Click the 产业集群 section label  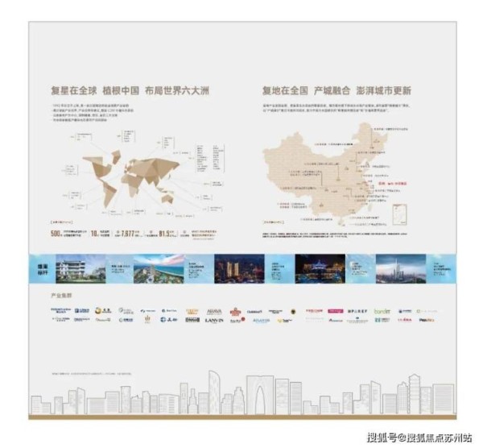click(x=61, y=296)
